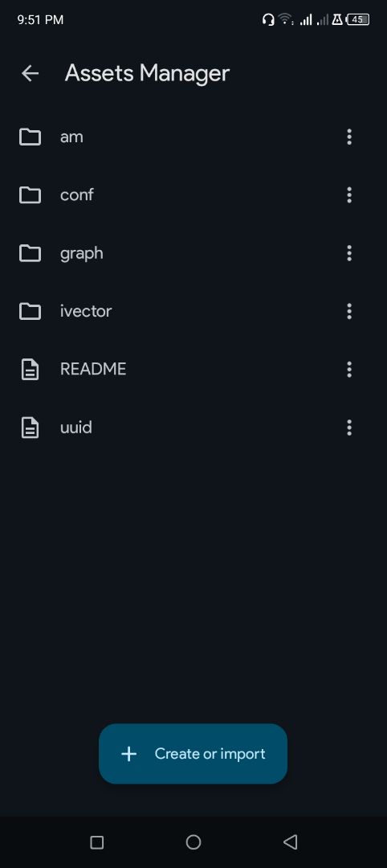387x868 pixels.
Task: Open the graph folder icon
Action: pyautogui.click(x=30, y=253)
